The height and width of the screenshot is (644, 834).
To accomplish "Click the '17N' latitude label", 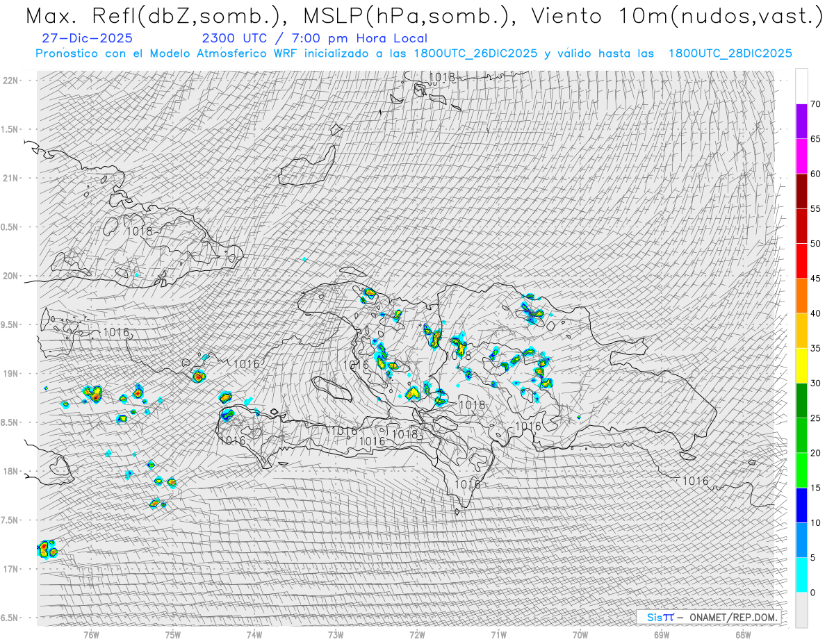I will [x=11, y=569].
